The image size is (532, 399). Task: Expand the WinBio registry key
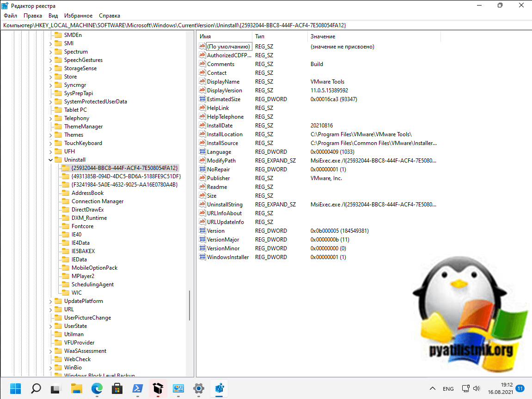[x=50, y=368]
